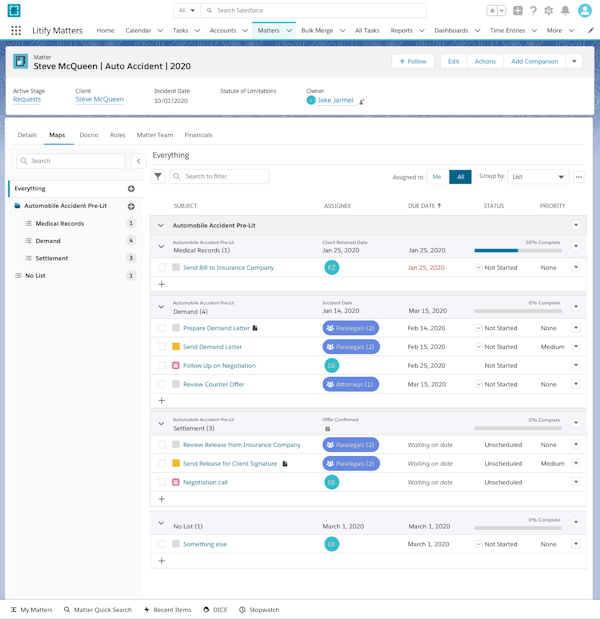Check the Review Counter Offer checkbox
Screen dimensions: 600x619
162,384
